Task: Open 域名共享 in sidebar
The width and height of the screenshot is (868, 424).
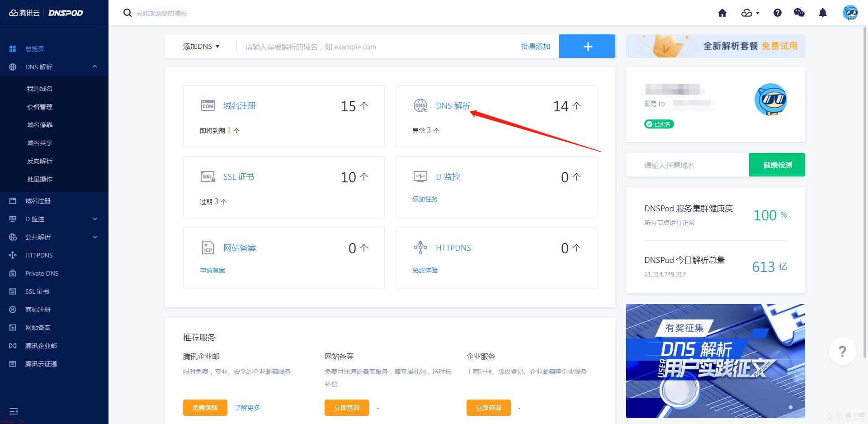Action: (x=40, y=143)
